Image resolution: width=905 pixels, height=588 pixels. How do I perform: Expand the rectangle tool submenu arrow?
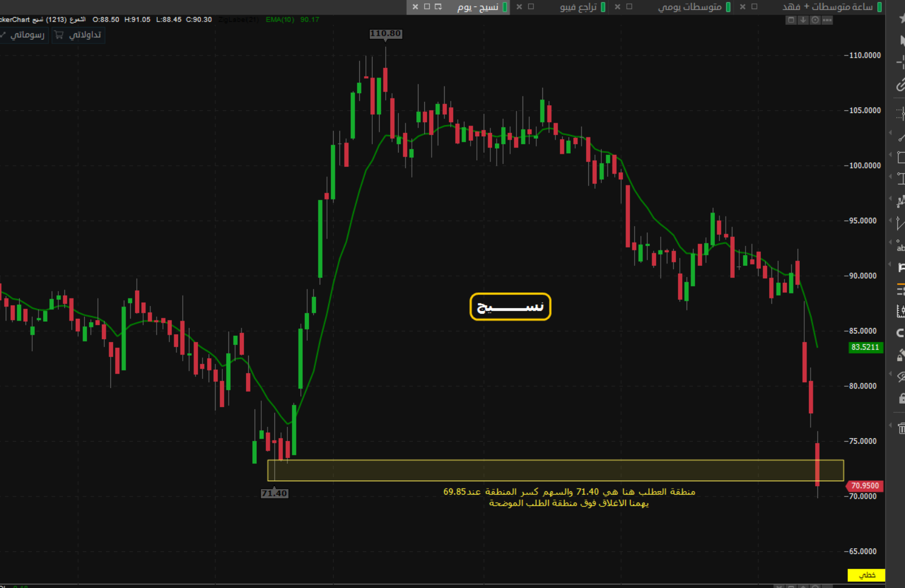point(890,154)
